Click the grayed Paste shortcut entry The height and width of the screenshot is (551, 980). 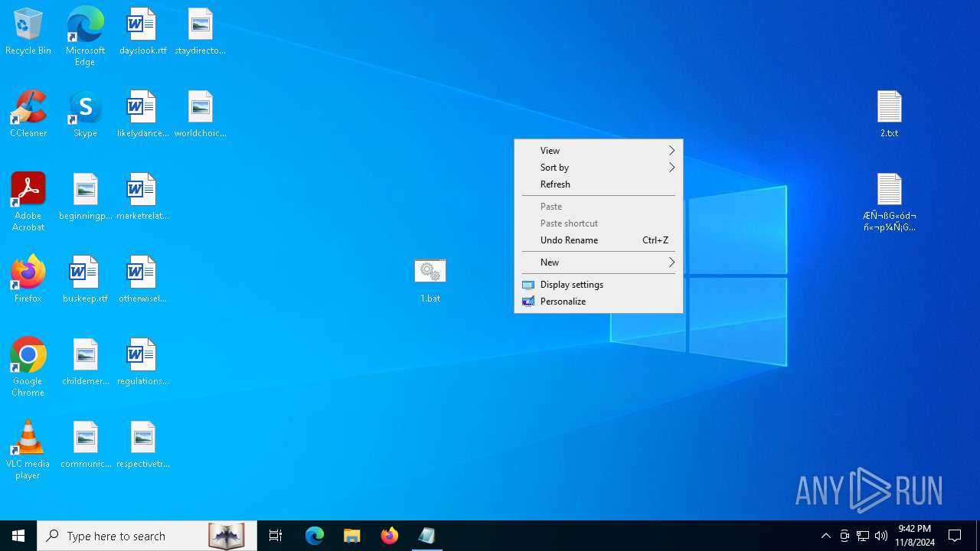tap(599, 223)
